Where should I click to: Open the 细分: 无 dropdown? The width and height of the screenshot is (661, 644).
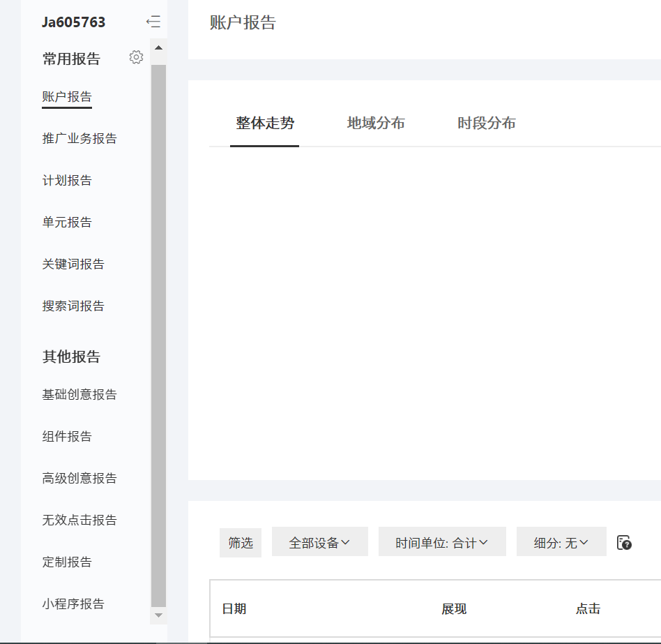click(x=561, y=542)
